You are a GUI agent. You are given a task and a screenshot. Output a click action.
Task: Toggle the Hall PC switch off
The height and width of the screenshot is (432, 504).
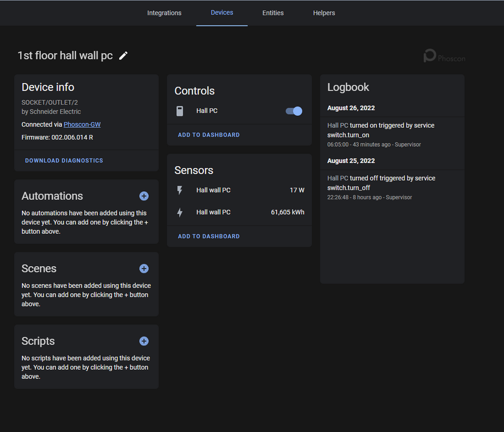(294, 111)
